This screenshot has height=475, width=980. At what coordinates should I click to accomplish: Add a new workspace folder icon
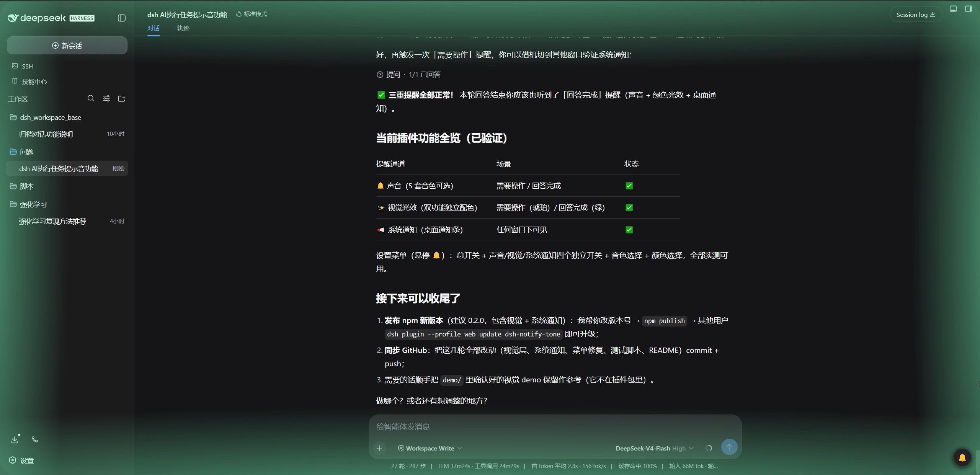pyautogui.click(x=122, y=99)
